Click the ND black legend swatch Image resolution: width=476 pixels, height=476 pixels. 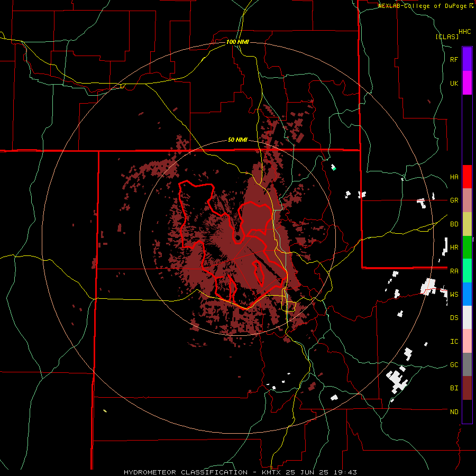(467, 411)
